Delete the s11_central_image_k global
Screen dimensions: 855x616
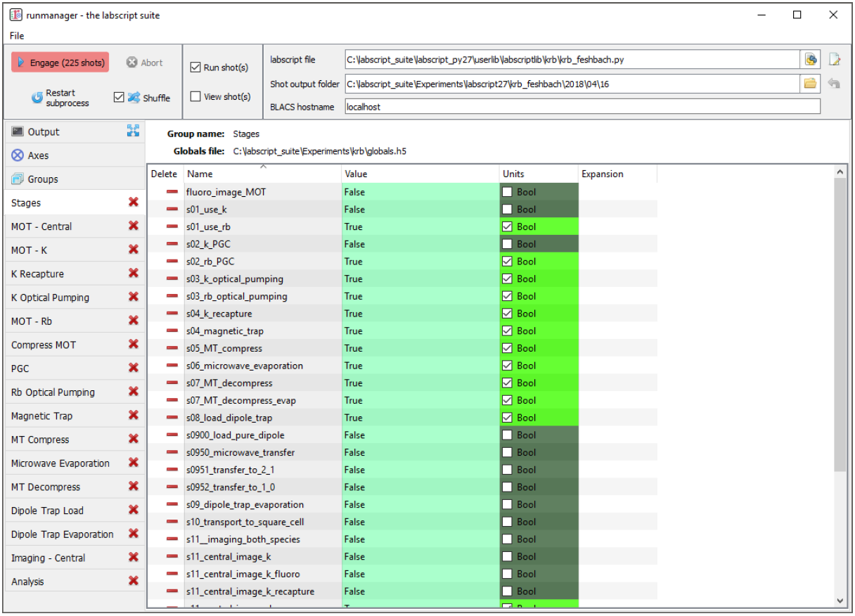tap(172, 556)
